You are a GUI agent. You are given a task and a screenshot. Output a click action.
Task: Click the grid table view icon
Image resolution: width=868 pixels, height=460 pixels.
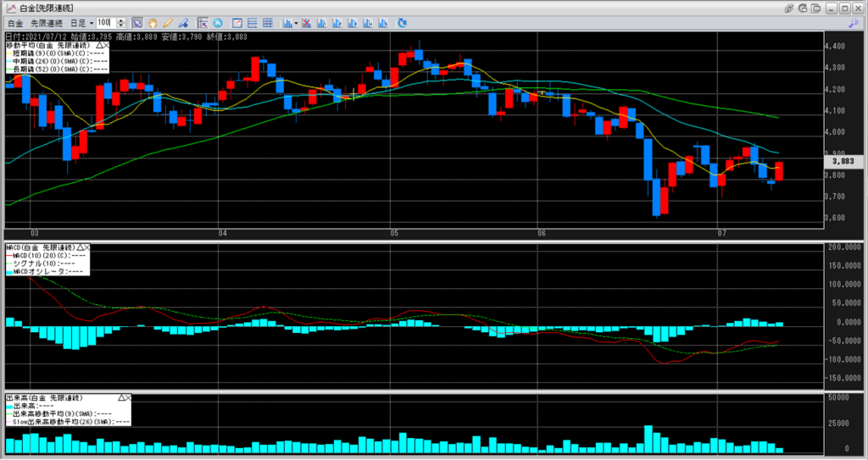[268, 23]
